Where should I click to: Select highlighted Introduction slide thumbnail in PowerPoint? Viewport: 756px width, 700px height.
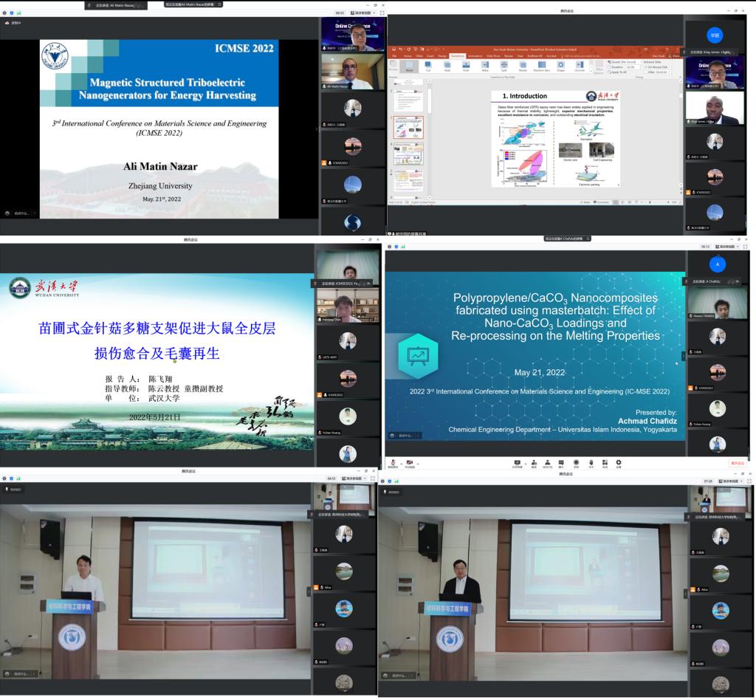pos(408,127)
